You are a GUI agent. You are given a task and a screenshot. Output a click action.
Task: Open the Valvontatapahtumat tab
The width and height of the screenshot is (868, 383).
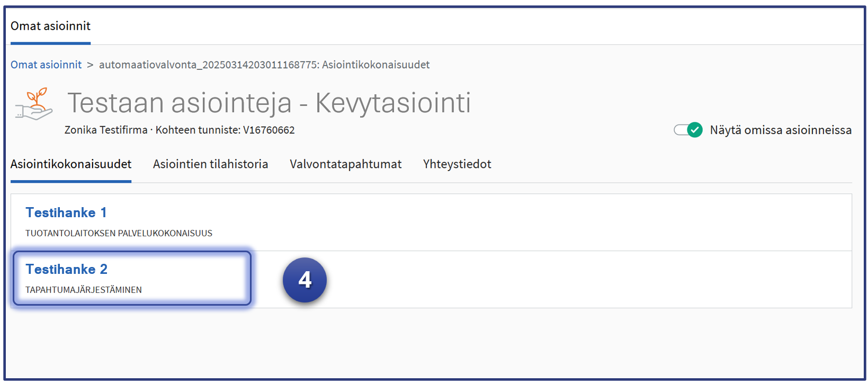[345, 164]
